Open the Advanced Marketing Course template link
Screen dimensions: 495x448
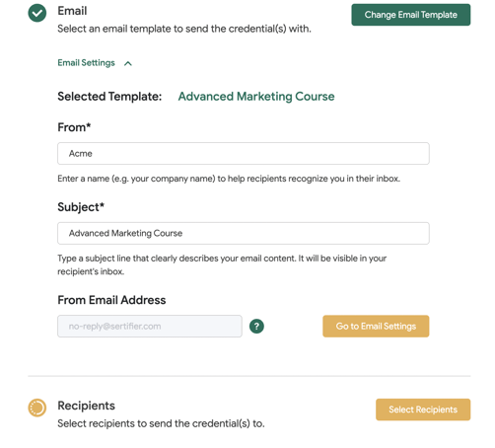[x=256, y=97]
